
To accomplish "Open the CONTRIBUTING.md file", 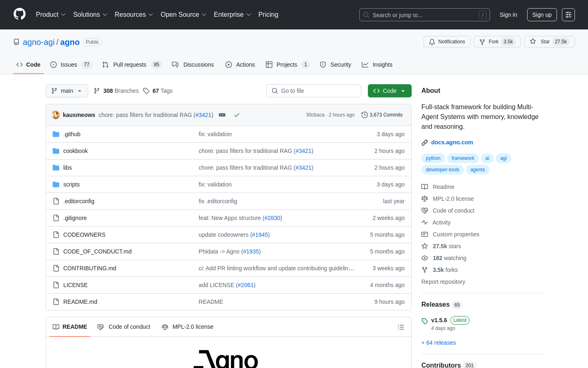I will [x=90, y=268].
